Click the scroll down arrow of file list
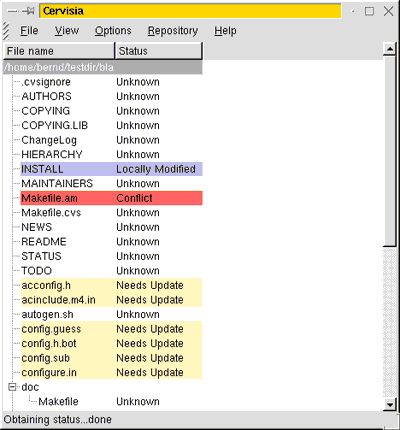The width and height of the screenshot is (400, 430). [389, 404]
